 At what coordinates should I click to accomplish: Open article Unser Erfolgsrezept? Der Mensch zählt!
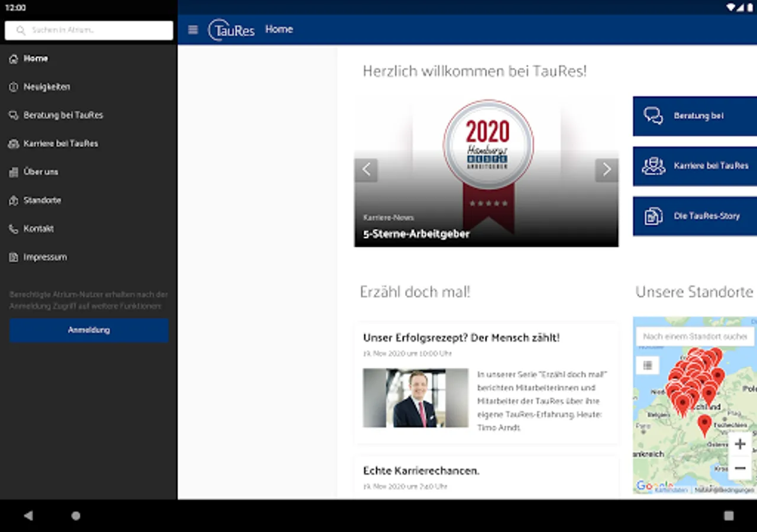pos(461,338)
